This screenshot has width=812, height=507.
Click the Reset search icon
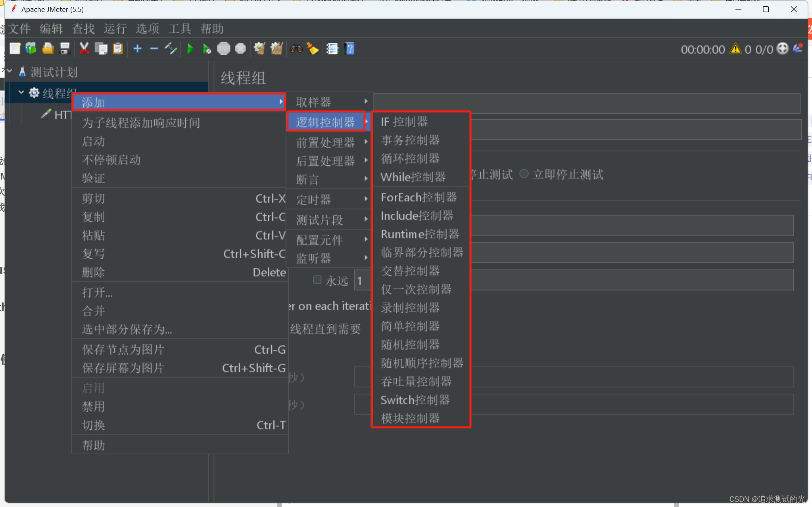(x=313, y=49)
